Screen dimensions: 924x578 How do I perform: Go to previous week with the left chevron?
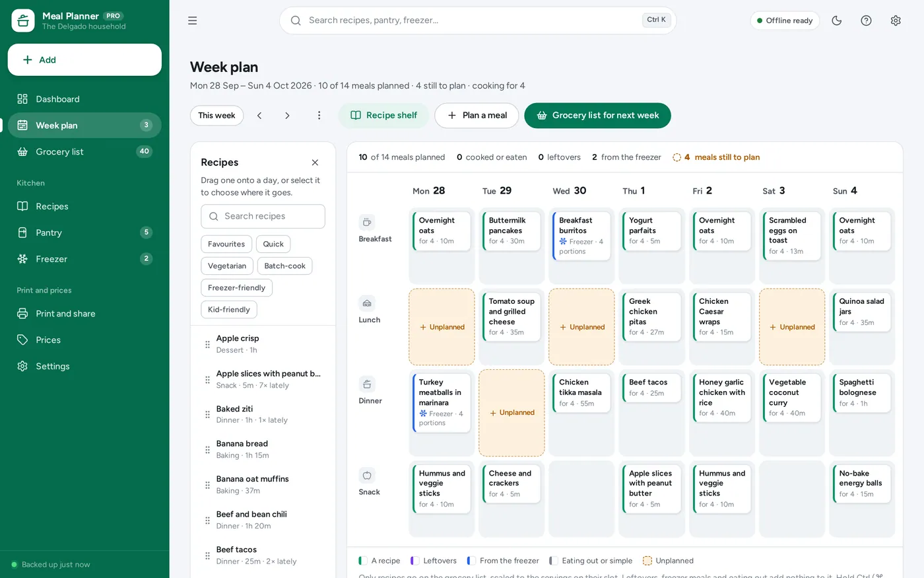coord(259,115)
